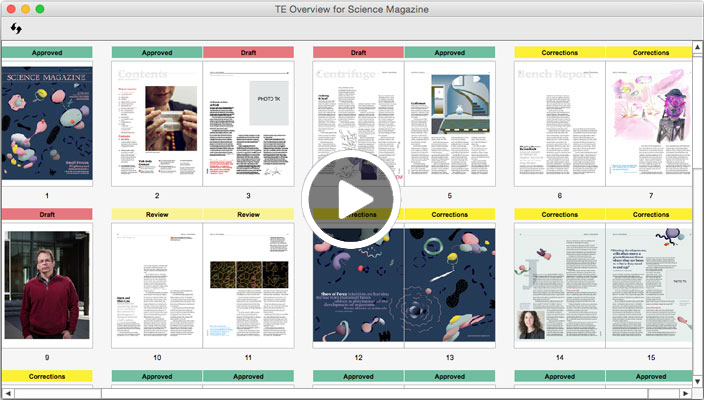Click bottom-row Approved bar below page 10
The image size is (704, 400).
pos(157,376)
